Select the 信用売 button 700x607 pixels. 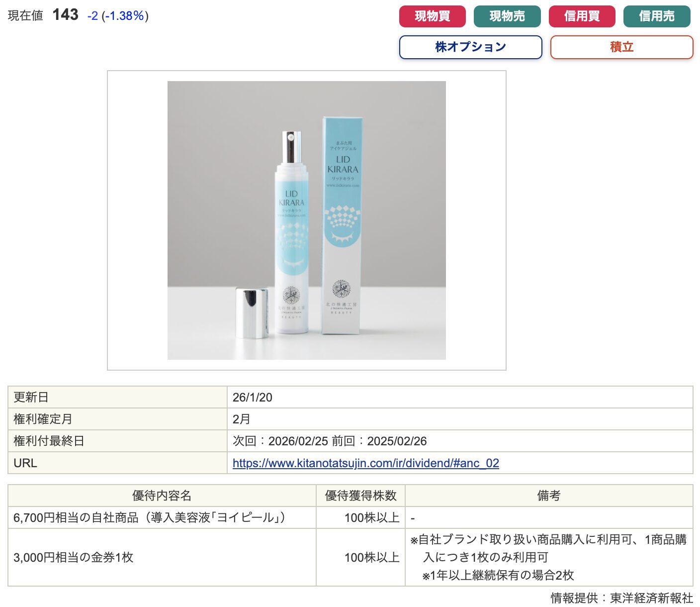pyautogui.click(x=657, y=16)
